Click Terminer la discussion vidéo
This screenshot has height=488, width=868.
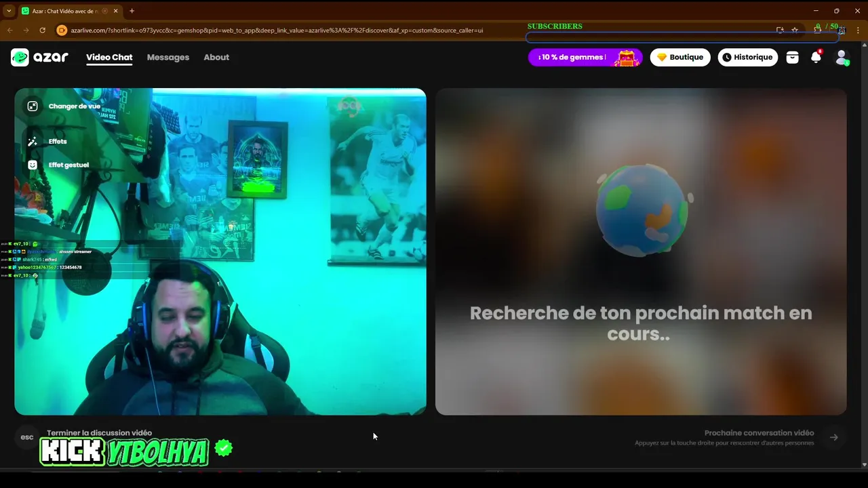click(99, 432)
